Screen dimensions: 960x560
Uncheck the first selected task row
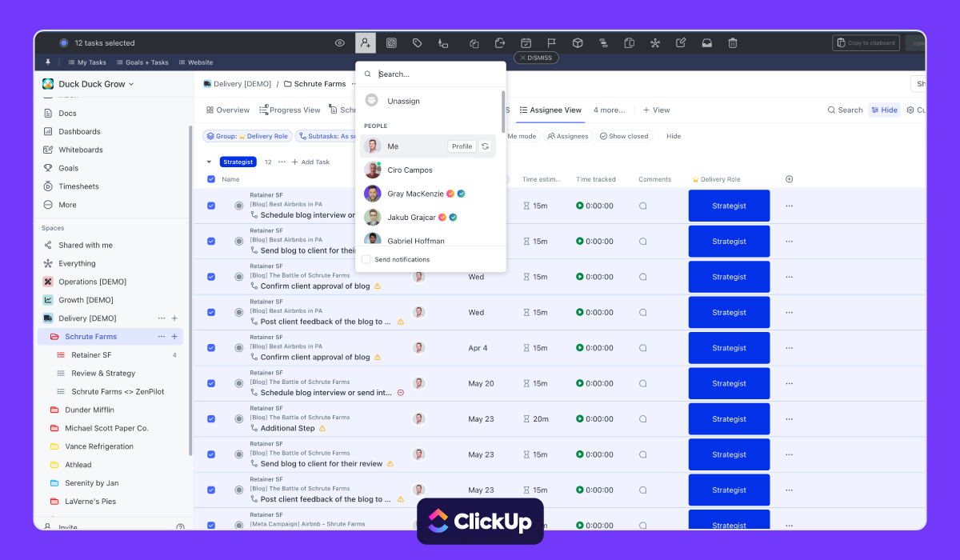[x=210, y=206]
